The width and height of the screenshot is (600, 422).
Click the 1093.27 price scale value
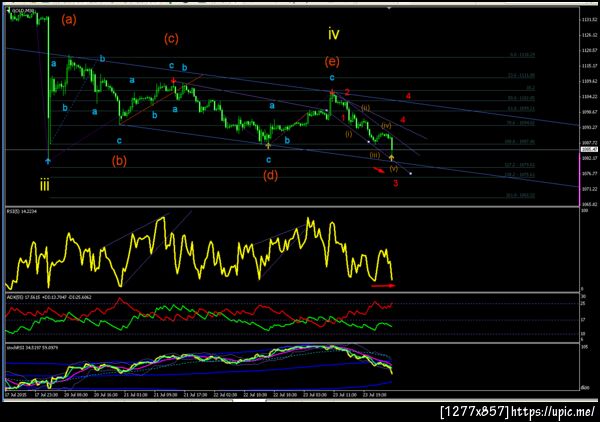tap(589, 127)
